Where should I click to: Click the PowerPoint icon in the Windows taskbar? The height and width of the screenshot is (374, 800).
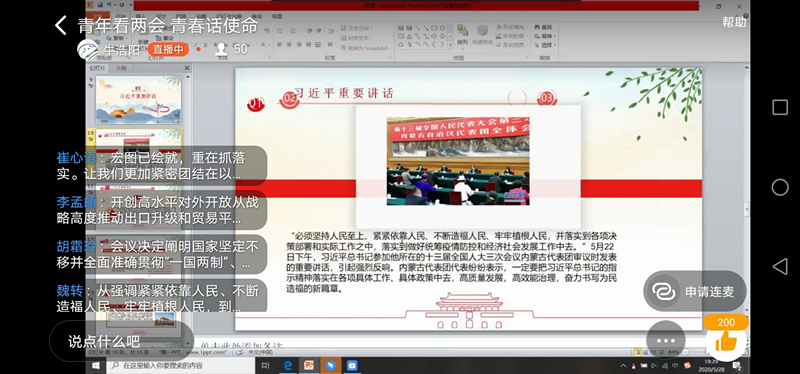click(309, 365)
